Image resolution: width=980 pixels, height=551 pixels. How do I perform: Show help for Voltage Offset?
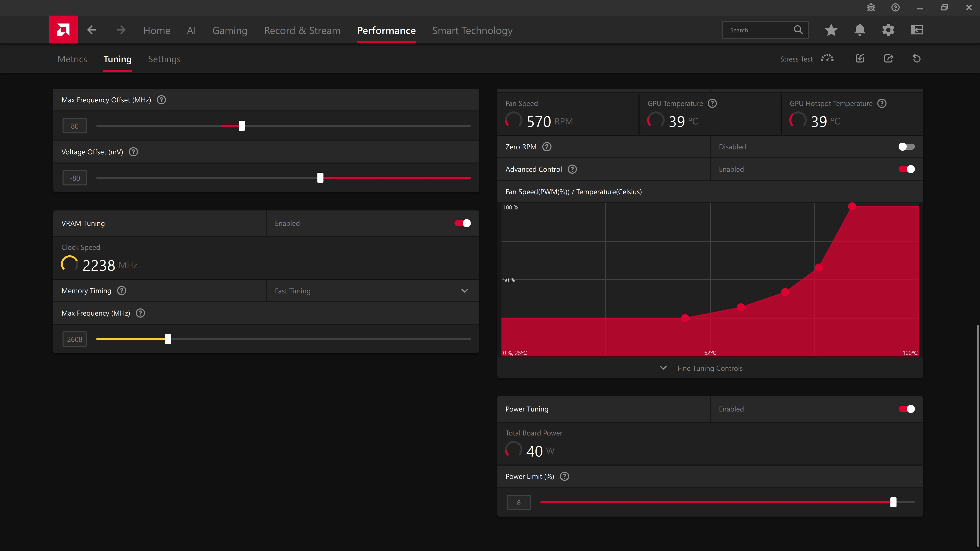click(133, 152)
